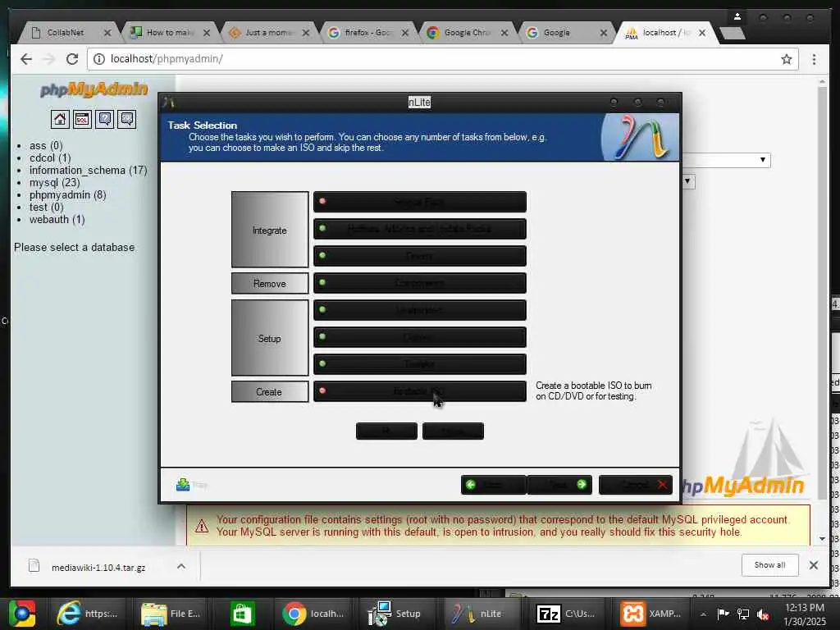Open Internet Explorer from taskbar
The height and width of the screenshot is (630, 840).
87,614
